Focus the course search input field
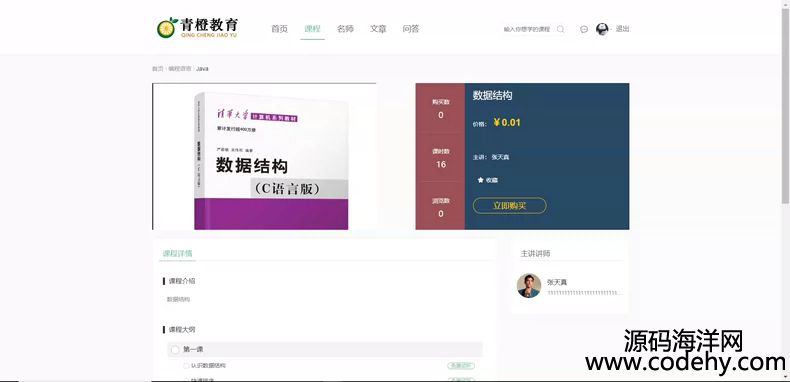This screenshot has width=790, height=382. click(528, 29)
